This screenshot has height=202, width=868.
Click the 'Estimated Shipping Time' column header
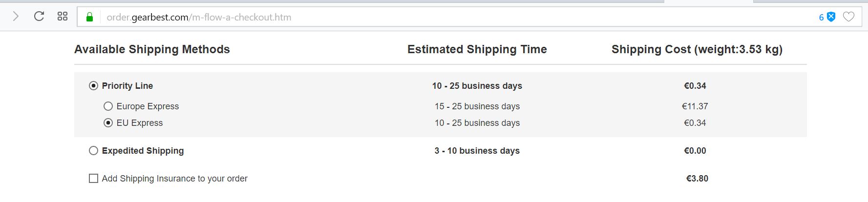click(x=477, y=49)
